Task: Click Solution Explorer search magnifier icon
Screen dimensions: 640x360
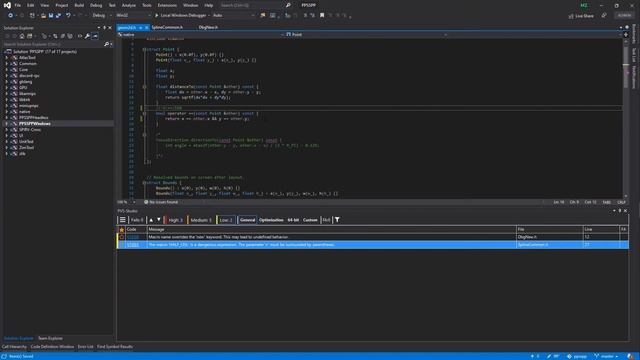Action: coord(107,44)
